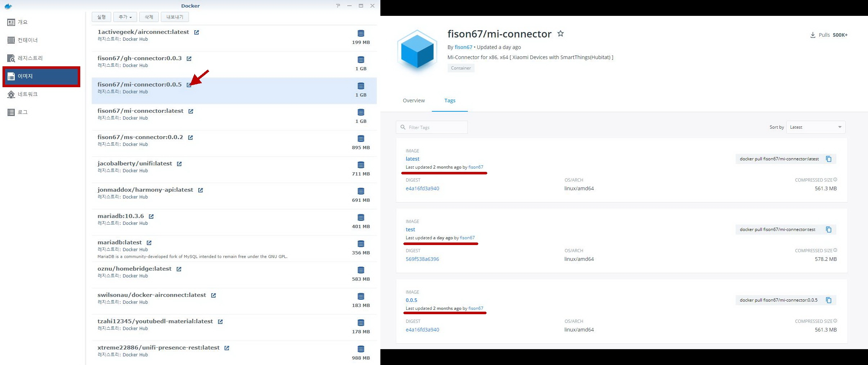The width and height of the screenshot is (868, 365).
Task: Open external link for jonmaddox/harmony-api:latest
Action: click(x=200, y=190)
